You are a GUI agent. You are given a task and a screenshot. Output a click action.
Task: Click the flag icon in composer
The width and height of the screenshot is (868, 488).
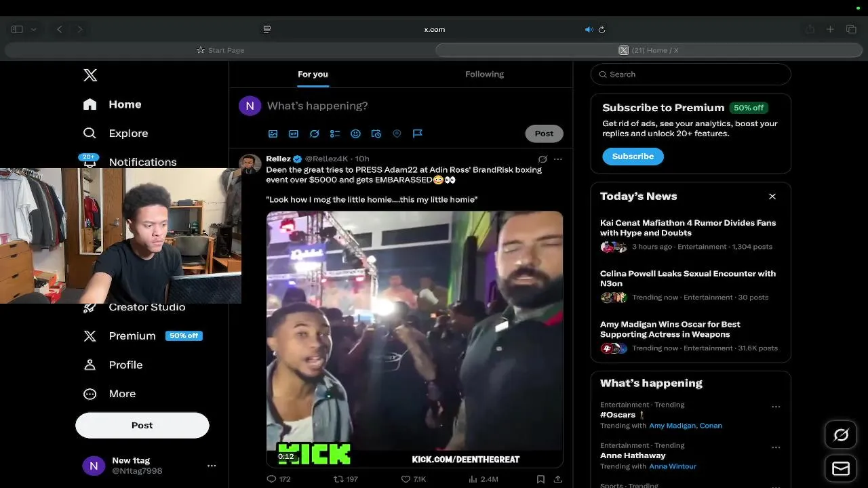418,134
